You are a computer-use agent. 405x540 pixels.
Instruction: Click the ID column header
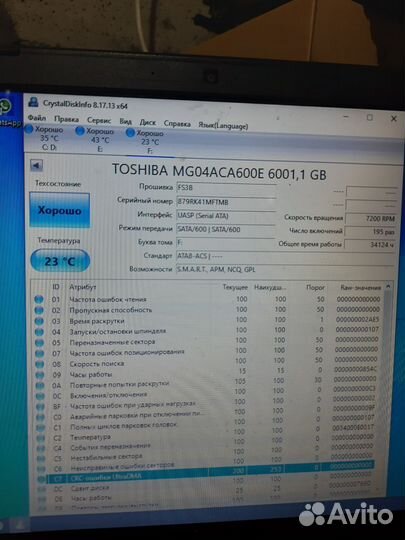[x=56, y=286]
